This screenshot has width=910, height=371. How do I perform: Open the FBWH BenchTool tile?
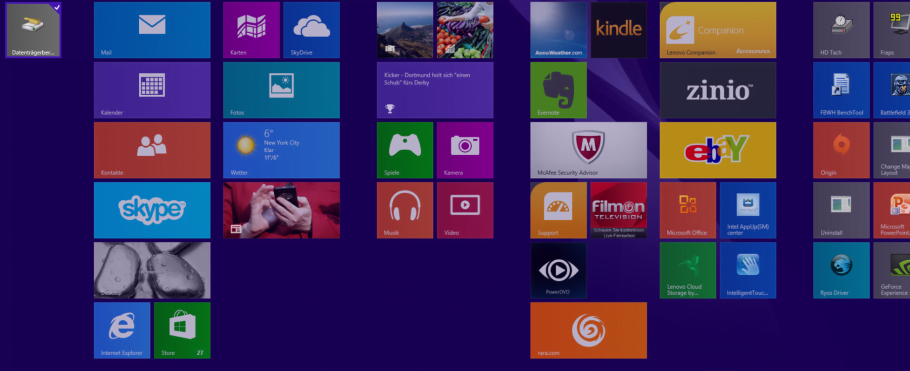[x=842, y=90]
